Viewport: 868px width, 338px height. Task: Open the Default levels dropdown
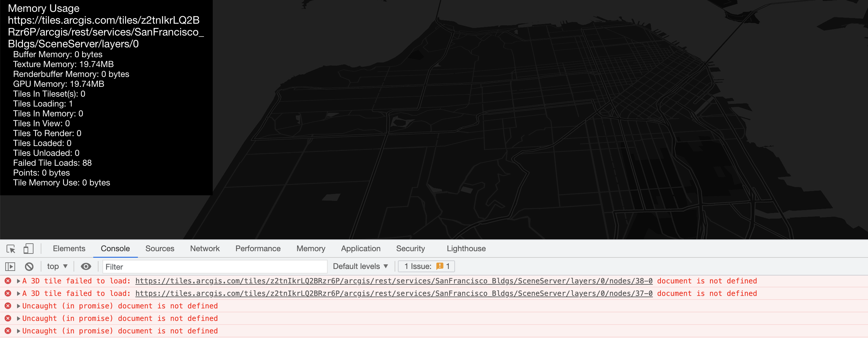360,266
